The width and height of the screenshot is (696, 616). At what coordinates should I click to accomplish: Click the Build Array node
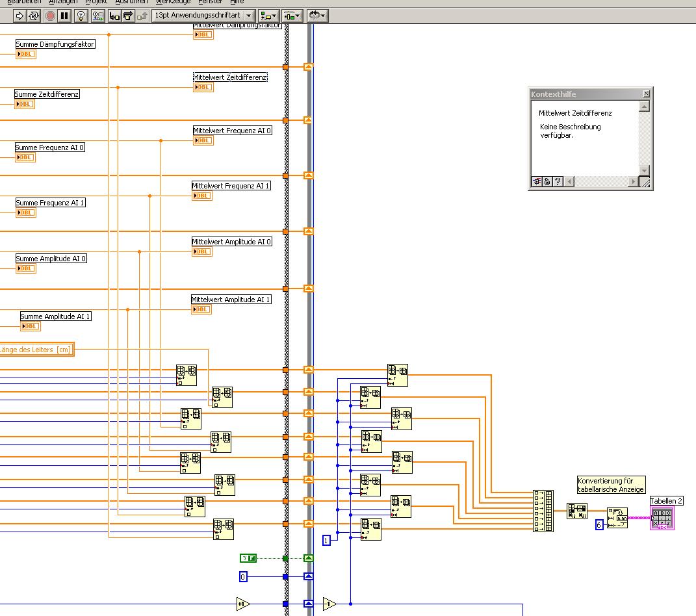[x=543, y=511]
